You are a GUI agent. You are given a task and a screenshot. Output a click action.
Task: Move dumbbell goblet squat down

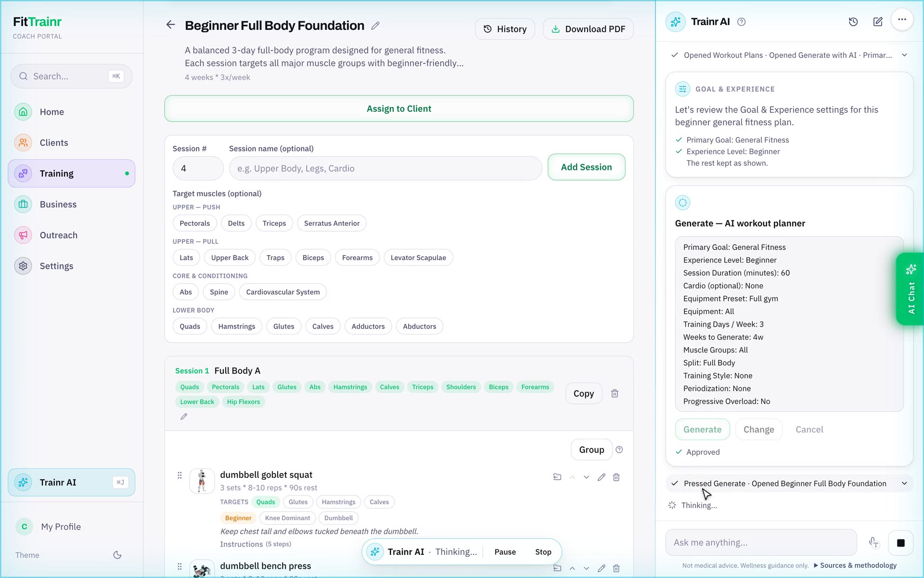click(x=586, y=477)
